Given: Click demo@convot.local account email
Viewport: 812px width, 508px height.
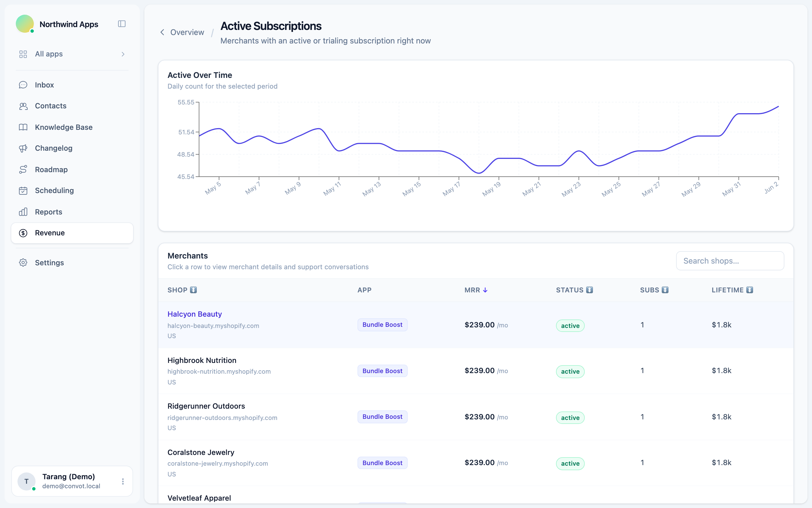Looking at the screenshot, I should [x=71, y=486].
